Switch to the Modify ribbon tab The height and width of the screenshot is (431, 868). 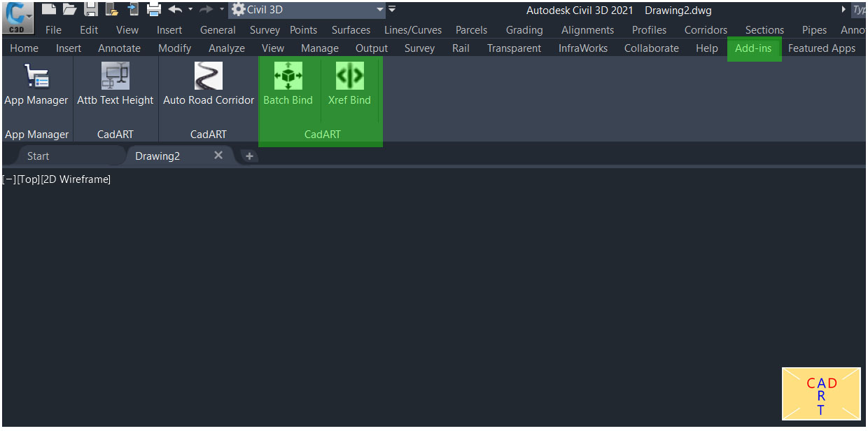click(x=174, y=48)
